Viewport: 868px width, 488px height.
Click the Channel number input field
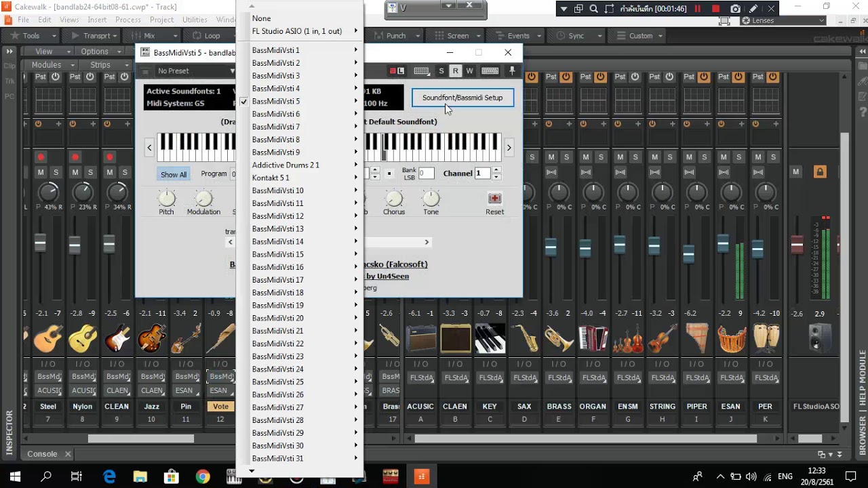click(x=482, y=174)
